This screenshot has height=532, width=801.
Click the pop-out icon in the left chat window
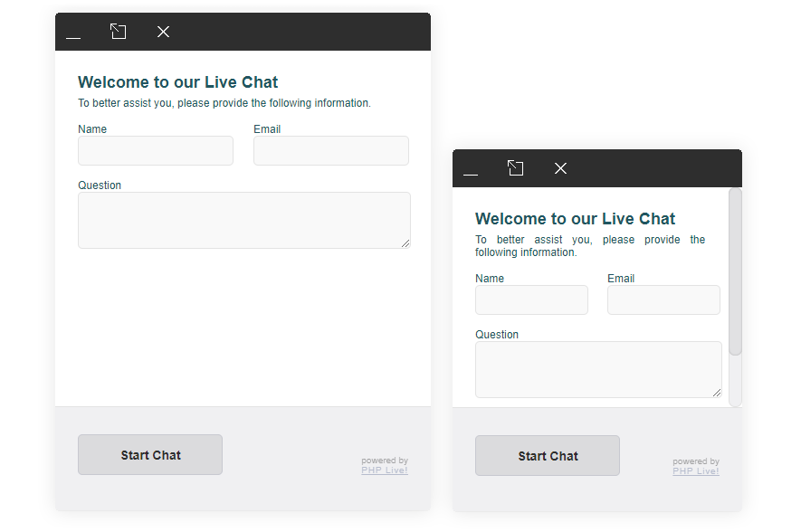(118, 31)
